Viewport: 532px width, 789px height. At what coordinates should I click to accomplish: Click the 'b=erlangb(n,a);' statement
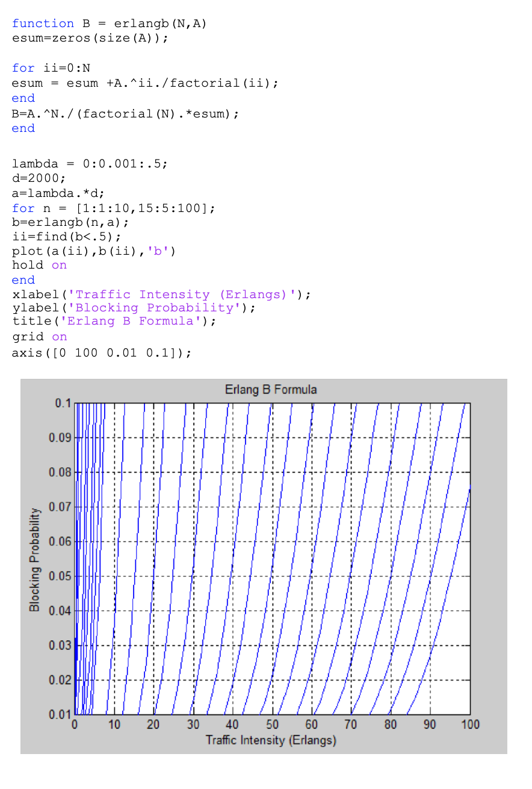(70, 222)
